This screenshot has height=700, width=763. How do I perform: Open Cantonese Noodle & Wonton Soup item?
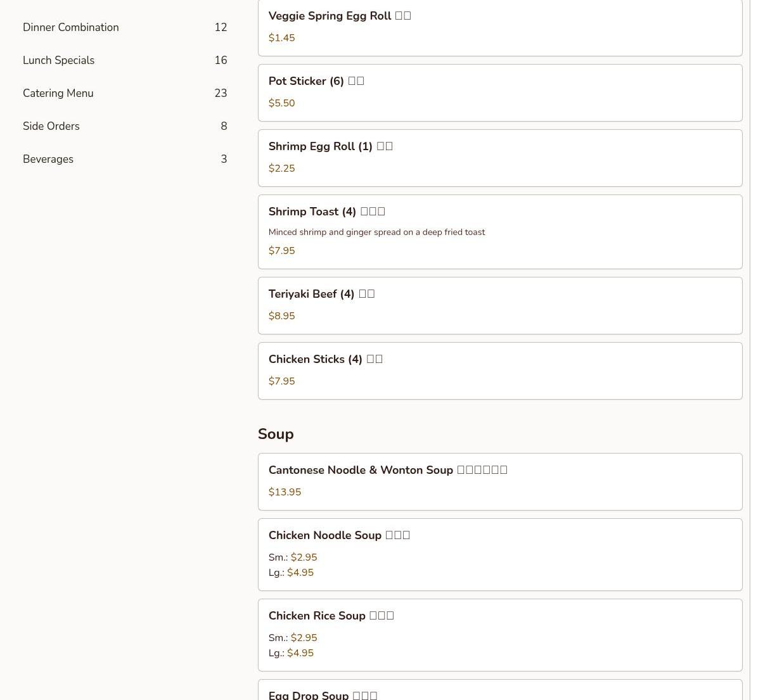tap(500, 481)
